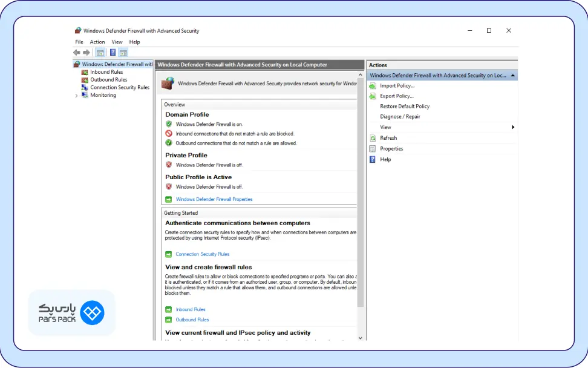Open the Action menu
The image size is (588, 368).
point(97,42)
